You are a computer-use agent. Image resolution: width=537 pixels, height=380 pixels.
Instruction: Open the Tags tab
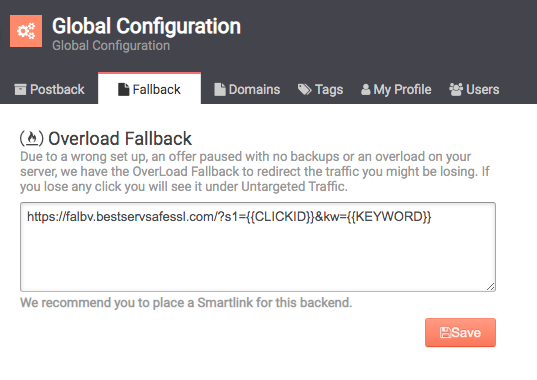(x=321, y=90)
